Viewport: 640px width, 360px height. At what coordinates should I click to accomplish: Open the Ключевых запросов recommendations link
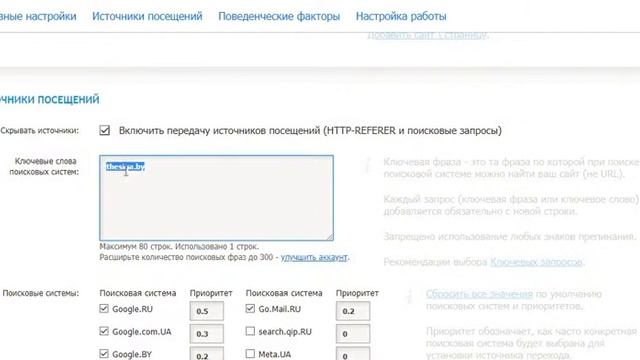point(536,262)
